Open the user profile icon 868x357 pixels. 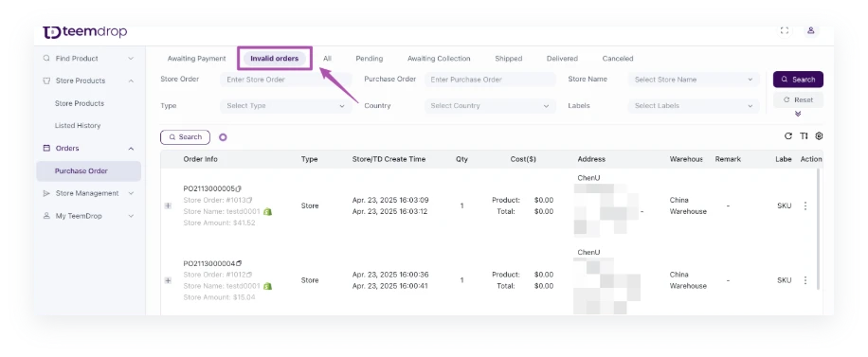(811, 31)
